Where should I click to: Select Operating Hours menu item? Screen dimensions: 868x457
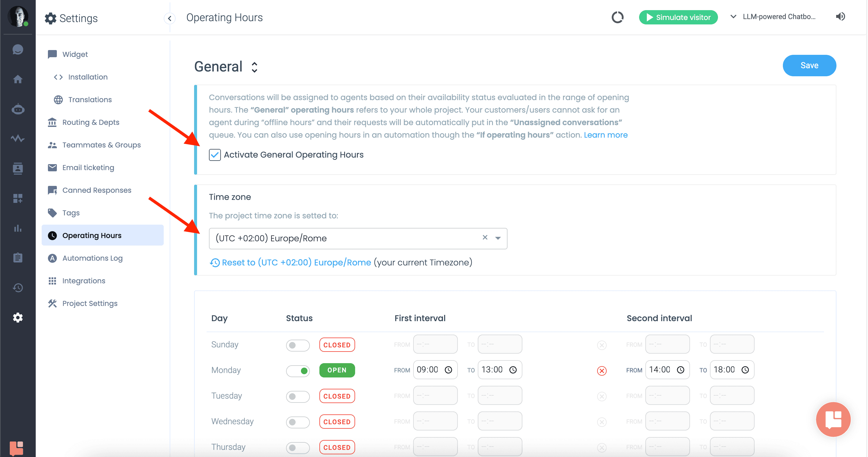pos(102,235)
